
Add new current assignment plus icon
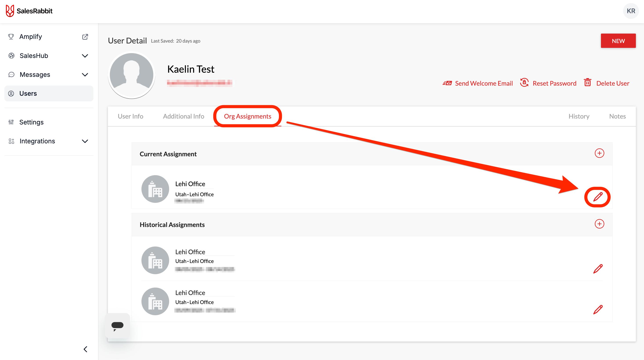[599, 153]
